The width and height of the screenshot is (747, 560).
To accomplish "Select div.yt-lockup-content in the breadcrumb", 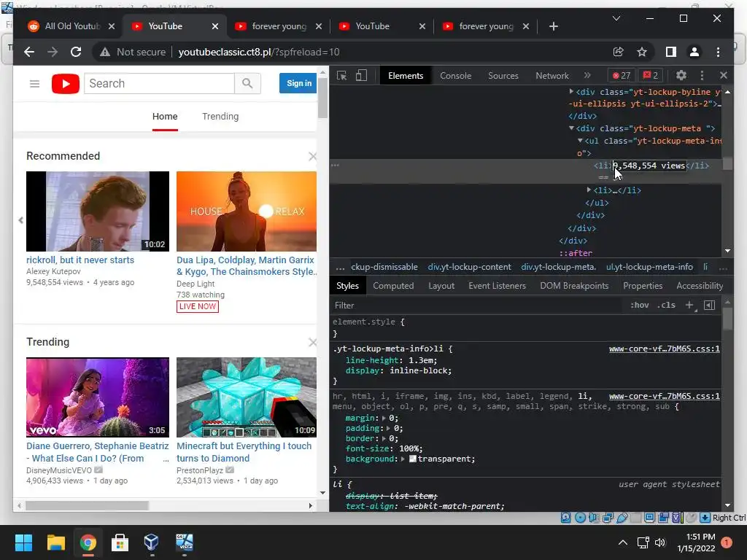I will (469, 267).
